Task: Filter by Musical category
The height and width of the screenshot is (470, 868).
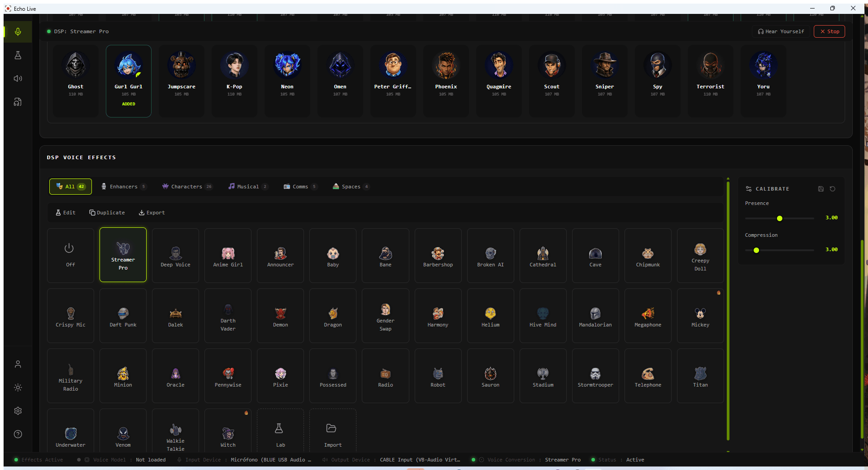Action: [x=247, y=187]
